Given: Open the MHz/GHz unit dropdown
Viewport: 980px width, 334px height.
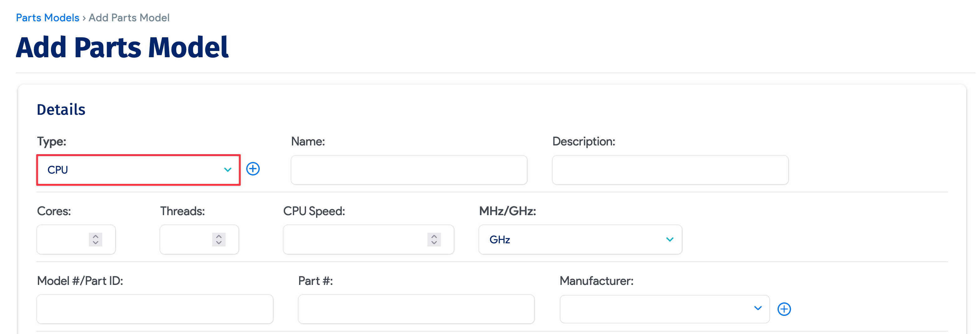Looking at the screenshot, I should point(580,239).
